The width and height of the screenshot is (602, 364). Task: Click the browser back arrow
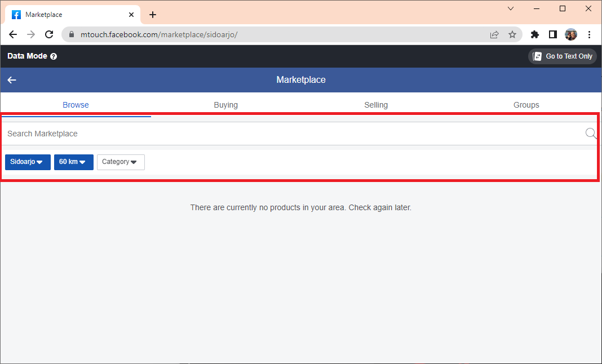[12, 34]
